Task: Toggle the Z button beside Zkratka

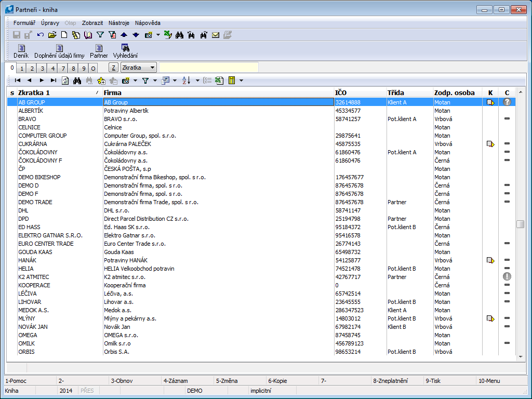Action: pos(113,68)
